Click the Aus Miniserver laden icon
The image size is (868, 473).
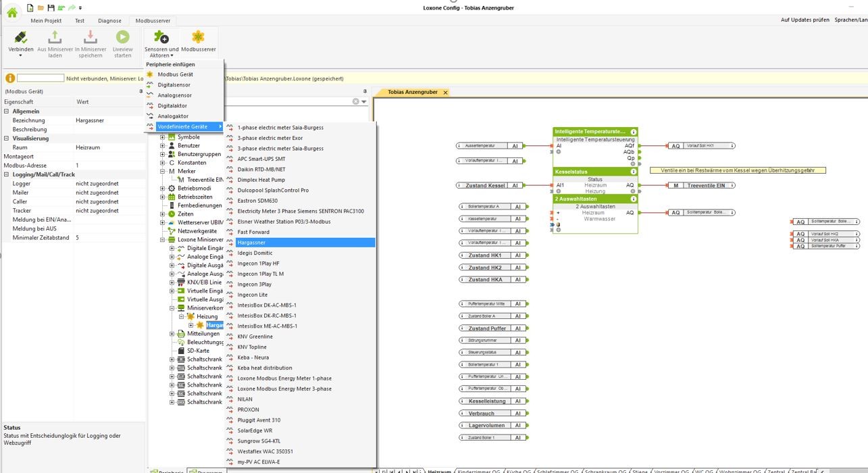(x=55, y=38)
